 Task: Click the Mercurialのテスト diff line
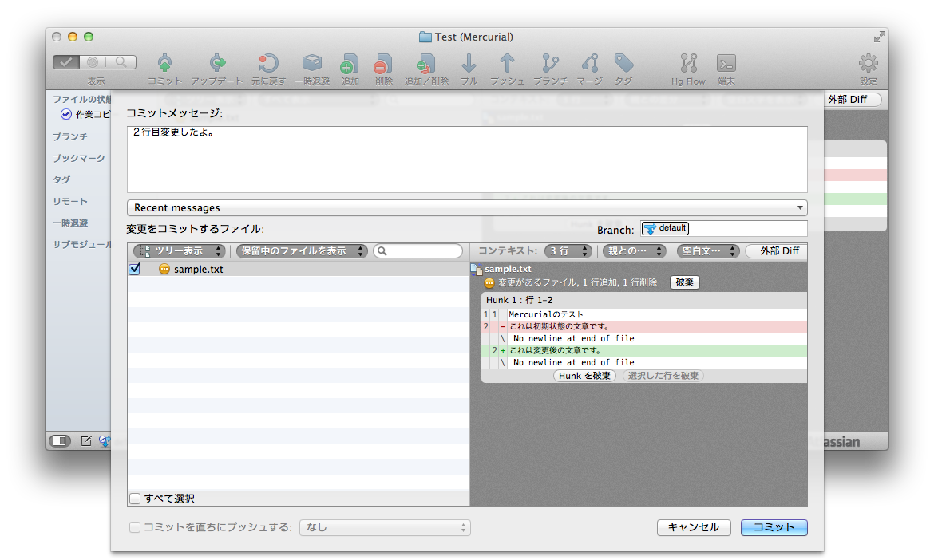[x=644, y=314]
